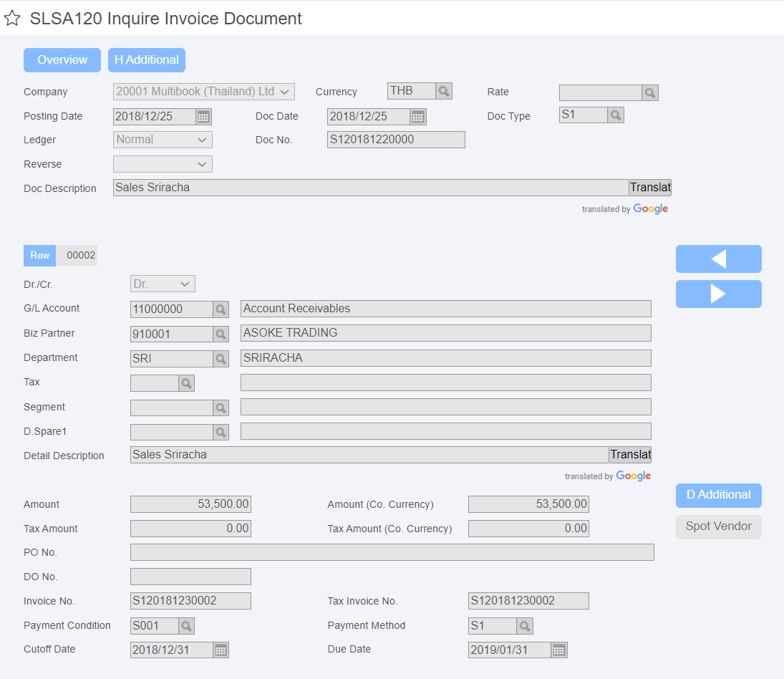Open Rate lookup search icon
The height and width of the screenshot is (679, 784).
(649, 92)
